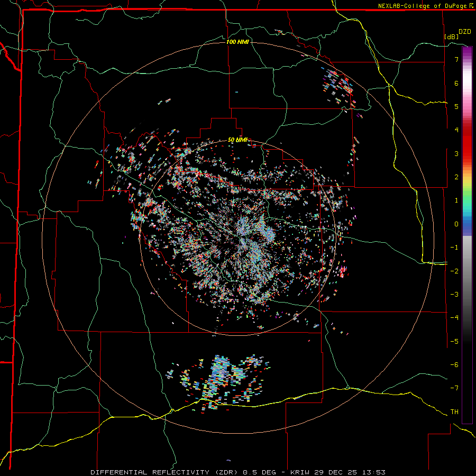This screenshot has width=476, height=476.
Task: Click the 0 dB value on the scale
Action: point(456,224)
